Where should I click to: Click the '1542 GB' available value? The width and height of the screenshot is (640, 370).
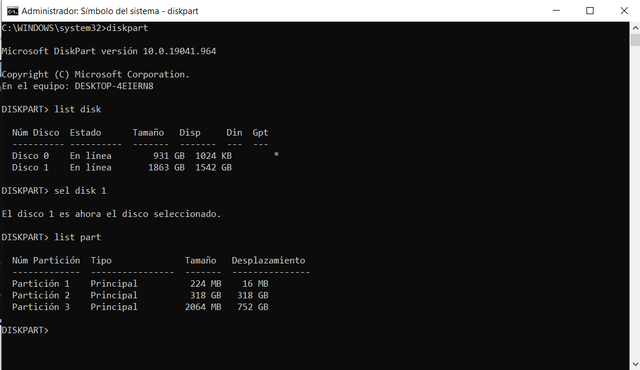(213, 168)
